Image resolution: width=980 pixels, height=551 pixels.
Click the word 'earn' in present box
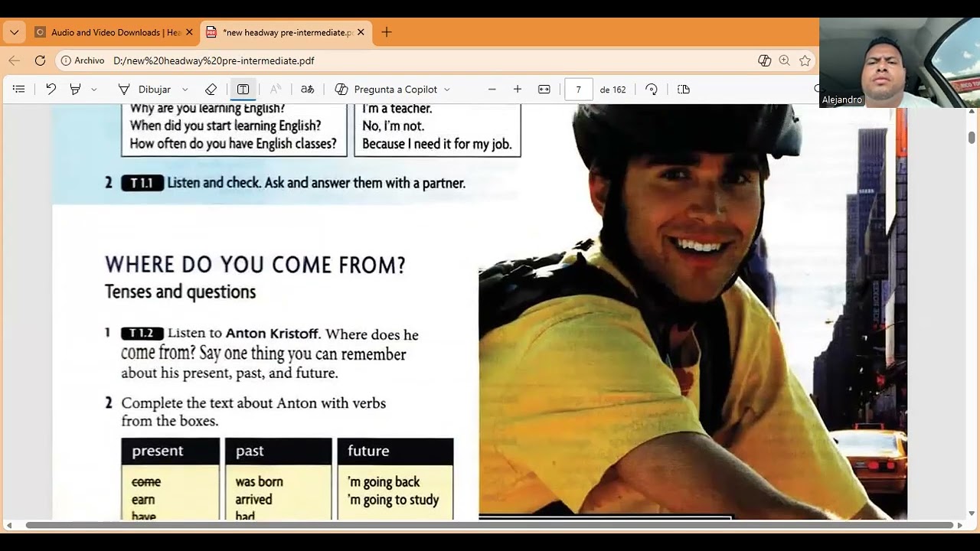tap(143, 500)
